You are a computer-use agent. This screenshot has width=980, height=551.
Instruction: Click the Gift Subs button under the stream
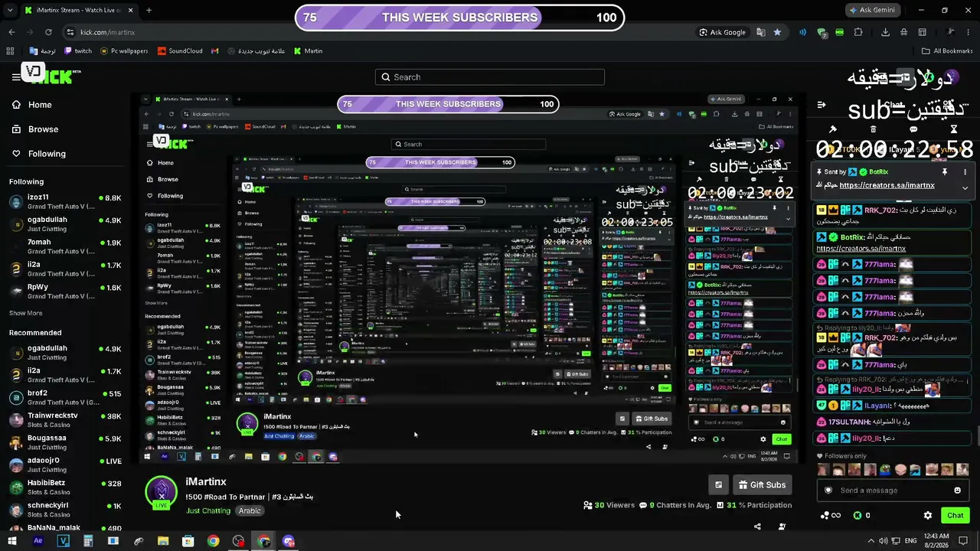point(763,484)
